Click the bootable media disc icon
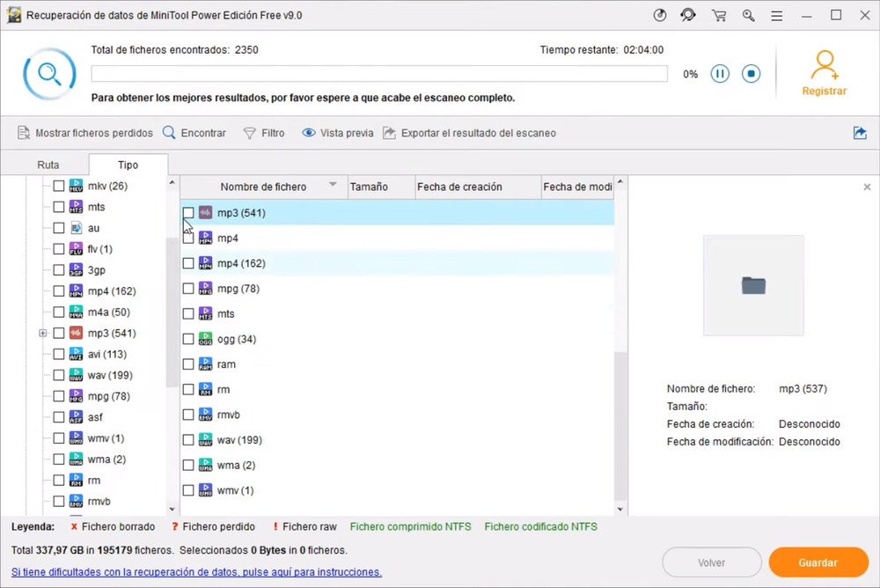 coord(660,15)
